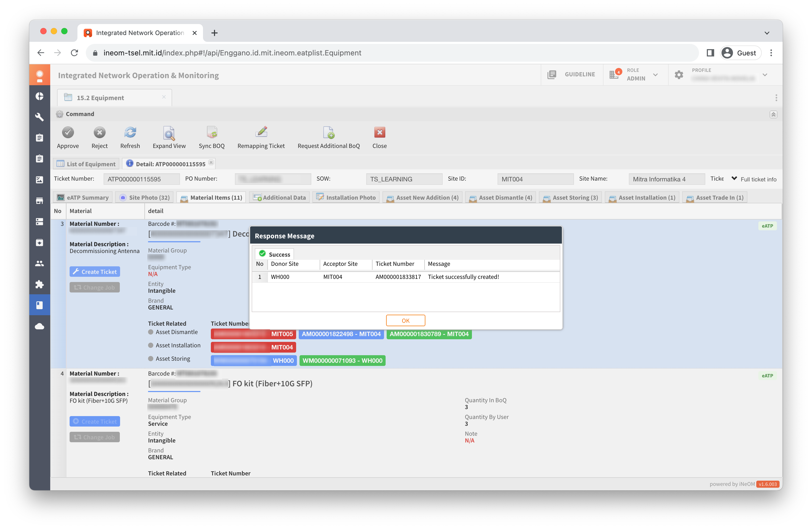Open the users group sidebar icon
The width and height of the screenshot is (812, 529).
click(40, 263)
